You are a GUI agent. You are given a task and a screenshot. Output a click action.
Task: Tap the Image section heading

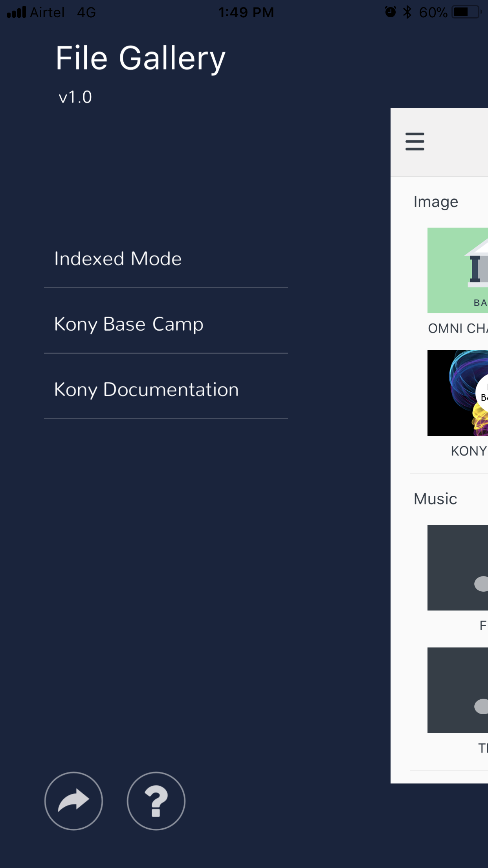point(436,202)
